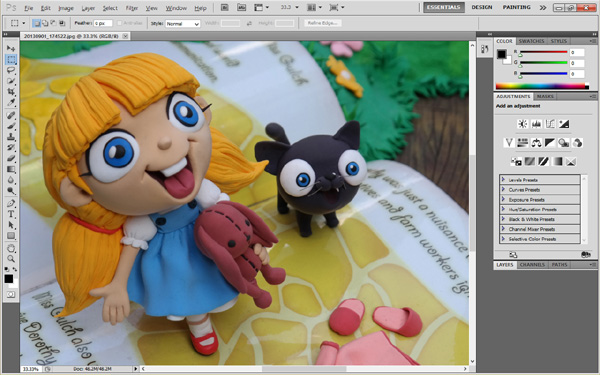Launch Mini Bridge from application bar

pyautogui.click(x=241, y=7)
